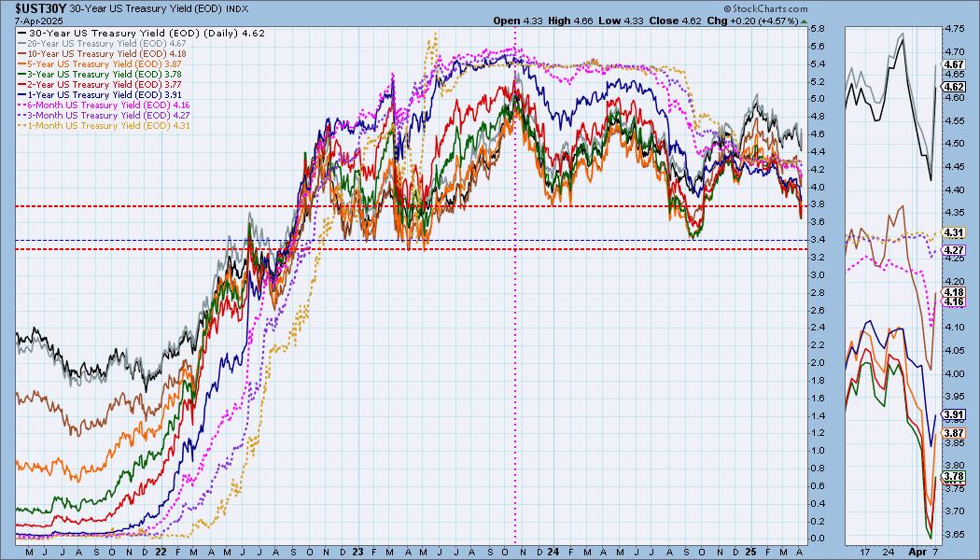Viewport: 980px width, 560px height.
Task: Click the 30-Year US Treasury Yield (Daily) legend entry
Action: (141, 33)
